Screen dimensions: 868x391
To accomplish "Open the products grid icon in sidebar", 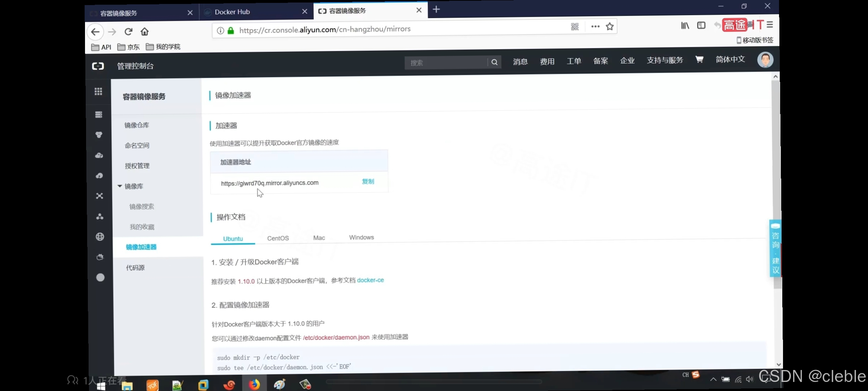I will click(98, 91).
